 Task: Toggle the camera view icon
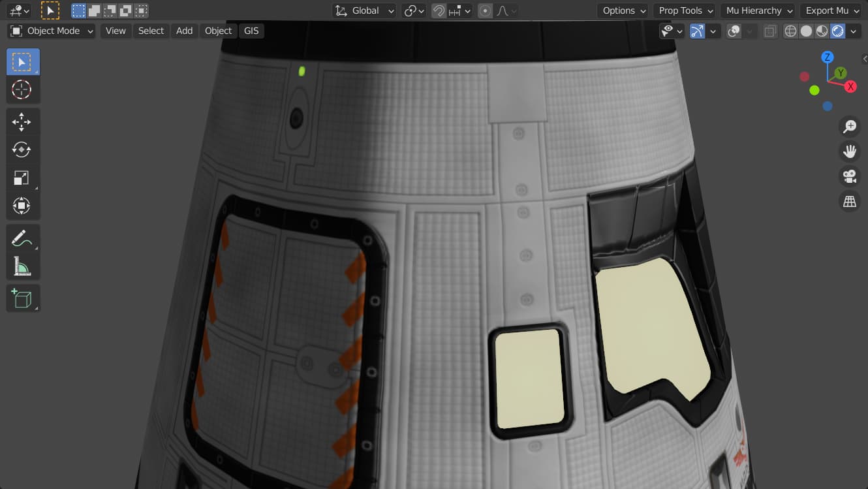(x=850, y=176)
